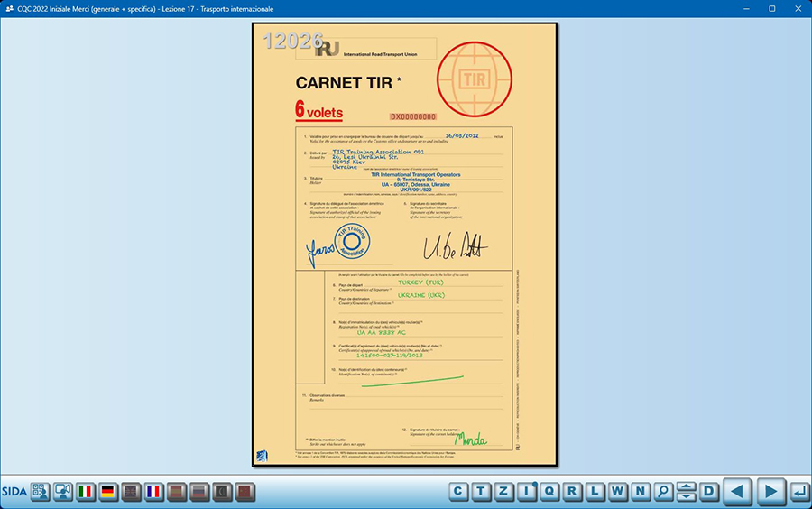The height and width of the screenshot is (509, 812).
Task: Go back with the previous slide arrow
Action: point(738,492)
